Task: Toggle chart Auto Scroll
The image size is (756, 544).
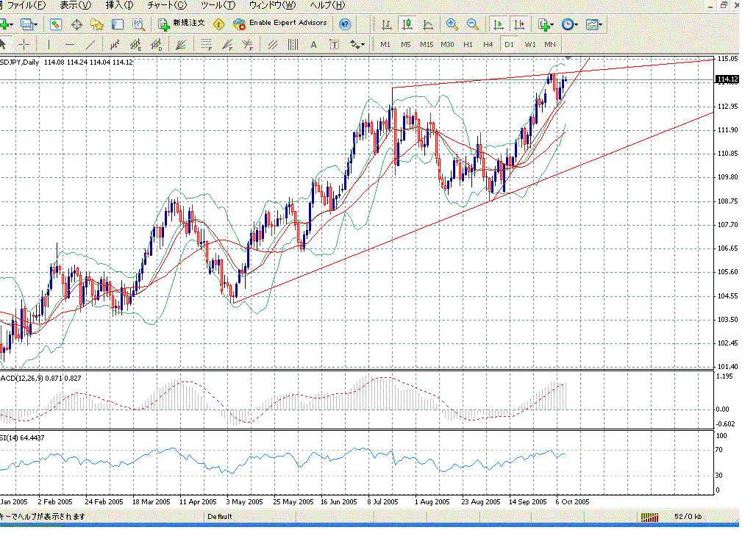Action: click(x=499, y=24)
